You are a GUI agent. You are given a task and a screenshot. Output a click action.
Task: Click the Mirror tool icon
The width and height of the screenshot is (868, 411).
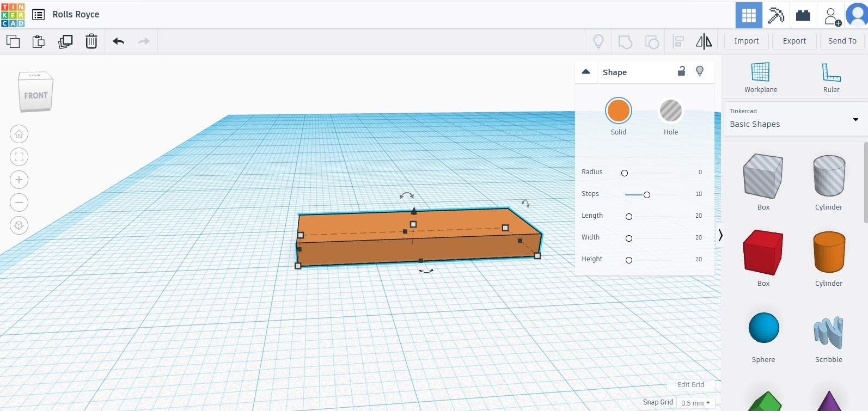(704, 41)
